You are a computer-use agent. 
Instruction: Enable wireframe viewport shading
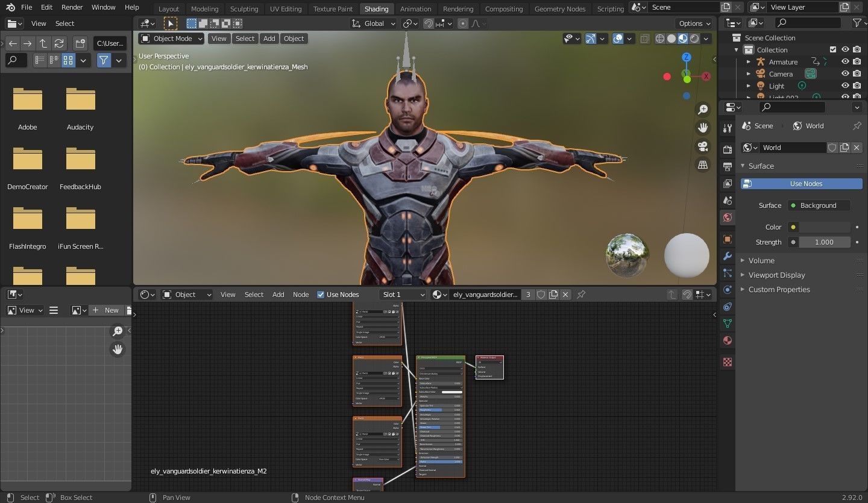point(660,39)
